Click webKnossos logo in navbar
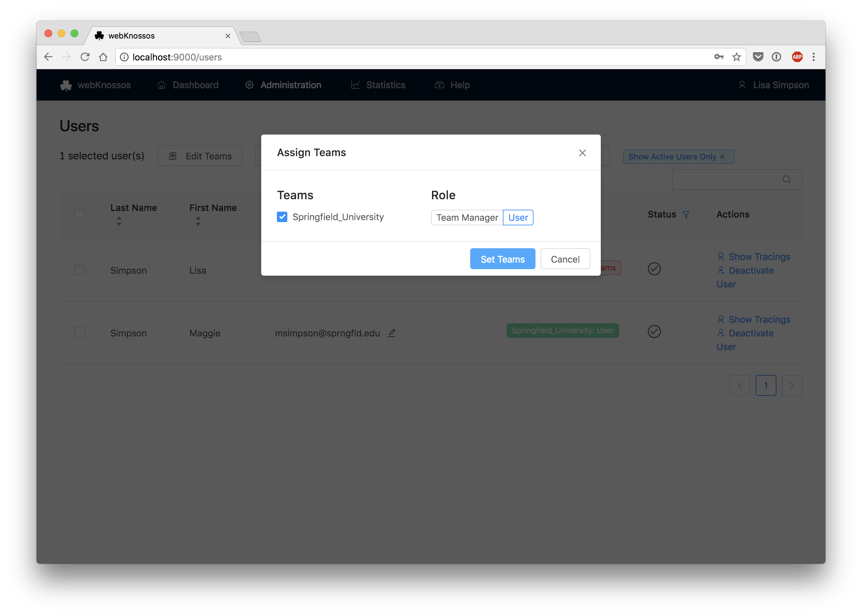 [95, 85]
